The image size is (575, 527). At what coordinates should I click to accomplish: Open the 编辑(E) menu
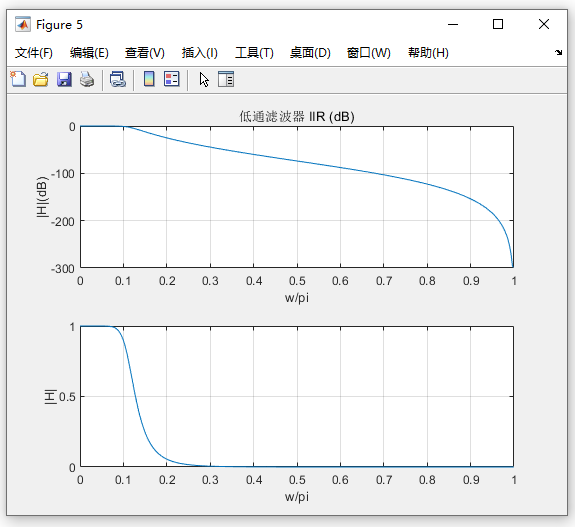coord(89,53)
